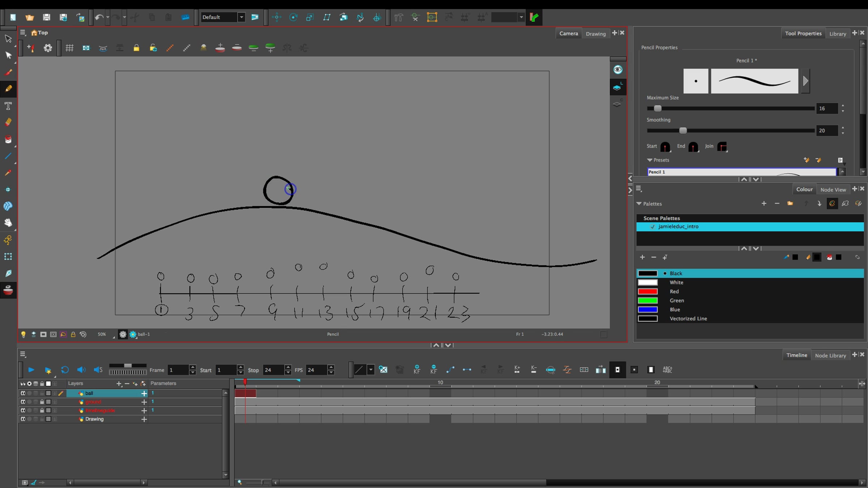Viewport: 868px width, 488px height.
Task: Collapse the Palettes section
Action: pyautogui.click(x=639, y=204)
